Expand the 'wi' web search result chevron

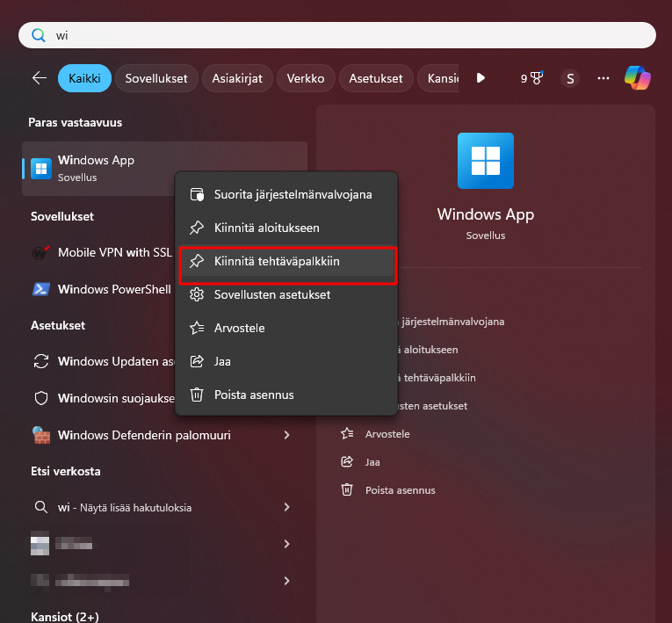click(286, 507)
